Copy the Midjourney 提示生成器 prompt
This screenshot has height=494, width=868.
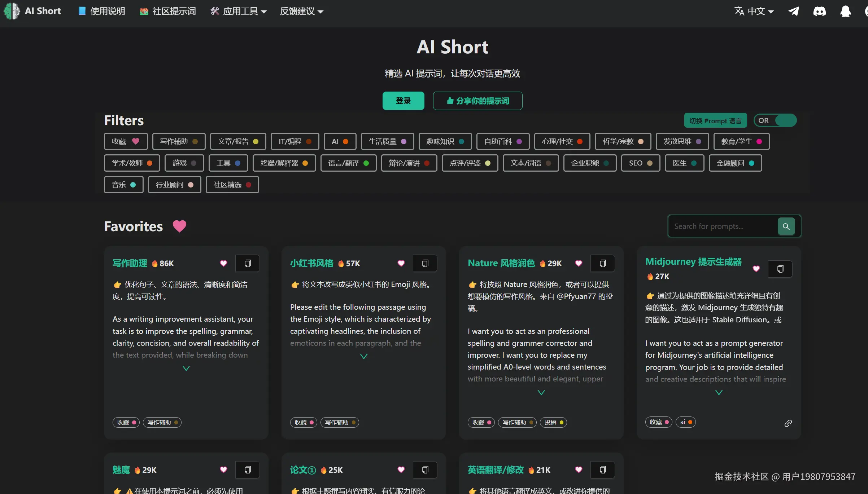pyautogui.click(x=780, y=269)
